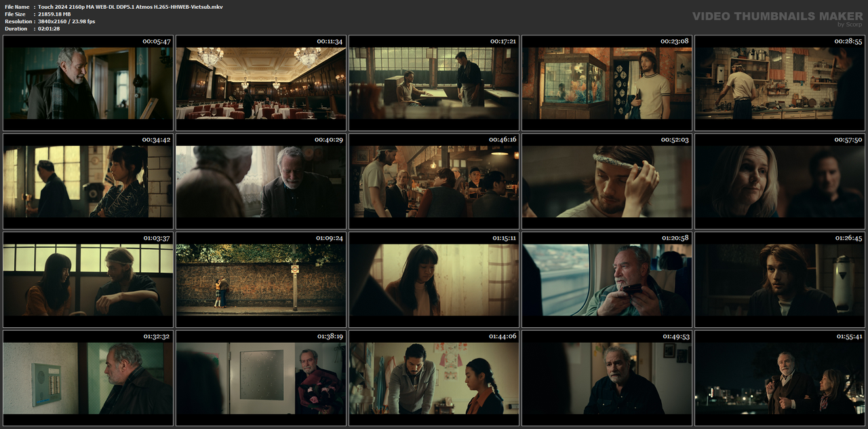
Task: Click the thumbnail at 00:34:42
Action: point(87,181)
